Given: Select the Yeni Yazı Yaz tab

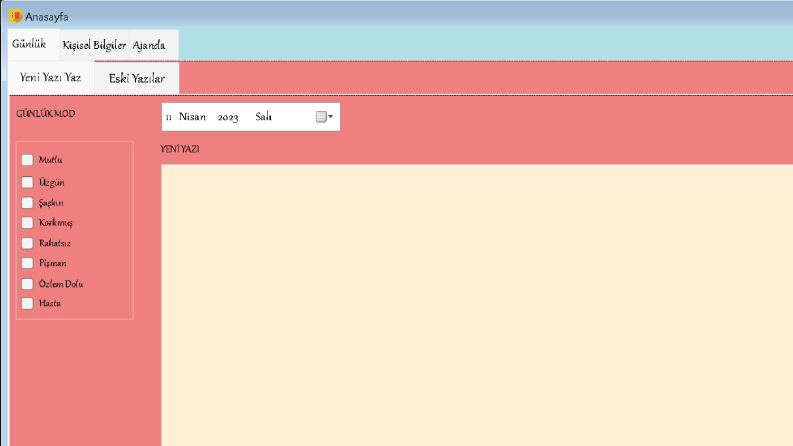Looking at the screenshot, I should 51,77.
